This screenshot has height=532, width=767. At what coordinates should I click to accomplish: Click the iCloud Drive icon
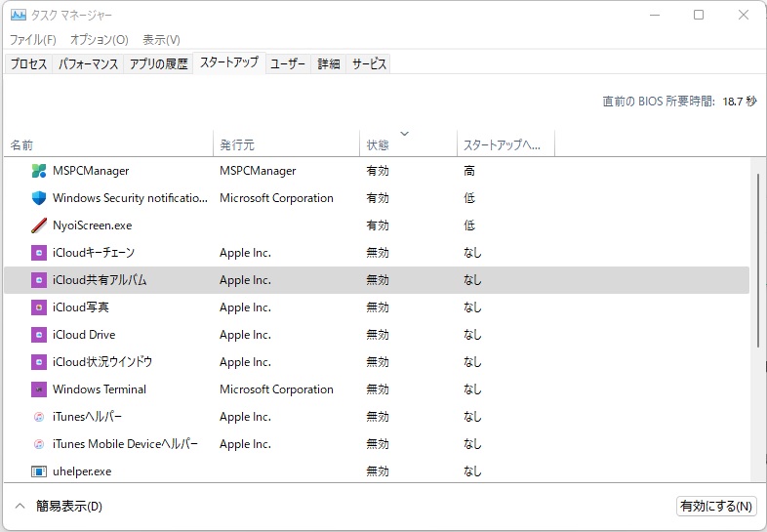pyautogui.click(x=39, y=335)
